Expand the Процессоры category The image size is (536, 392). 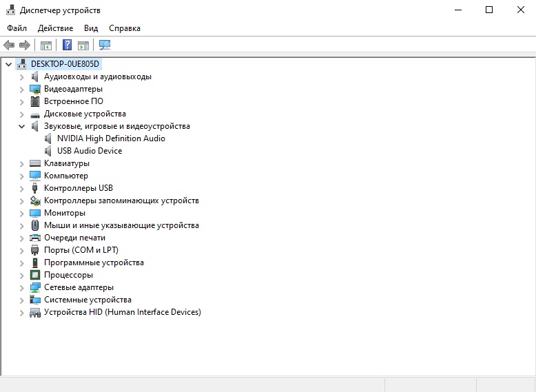tap(22, 276)
